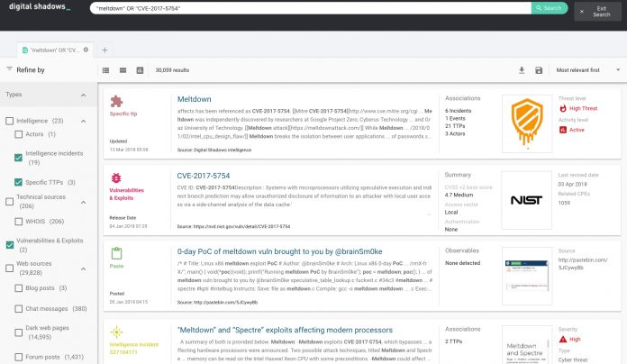Select the "meltdown" OR "CV... search tab
Screen dimensions: 627x364
click(55, 50)
